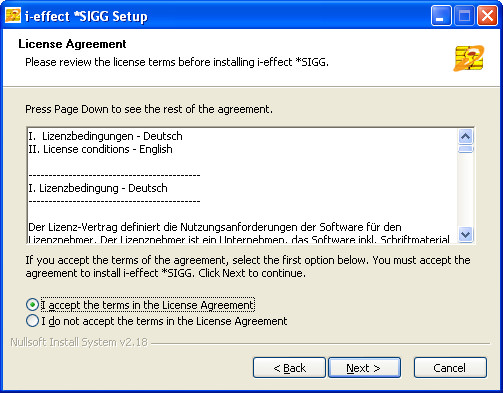Image resolution: width=503 pixels, height=393 pixels.
Task: Click inside the license agreement text box
Action: [x=243, y=185]
